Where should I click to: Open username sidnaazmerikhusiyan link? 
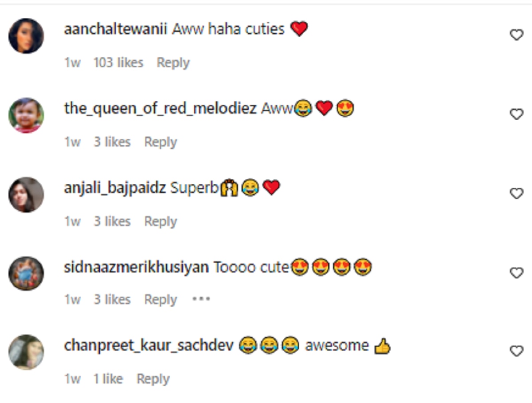136,268
